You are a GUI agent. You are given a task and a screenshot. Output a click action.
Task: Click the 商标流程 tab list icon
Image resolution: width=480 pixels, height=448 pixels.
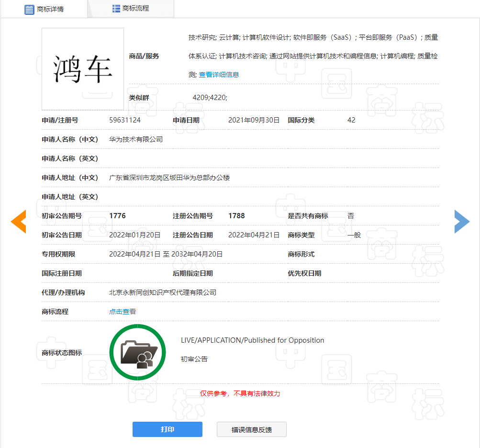[117, 8]
